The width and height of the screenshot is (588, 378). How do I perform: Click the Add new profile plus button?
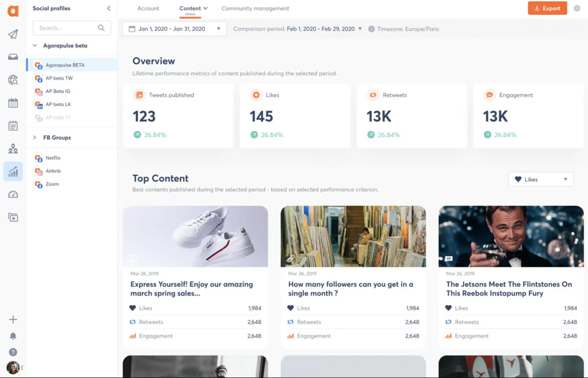pyautogui.click(x=13, y=319)
